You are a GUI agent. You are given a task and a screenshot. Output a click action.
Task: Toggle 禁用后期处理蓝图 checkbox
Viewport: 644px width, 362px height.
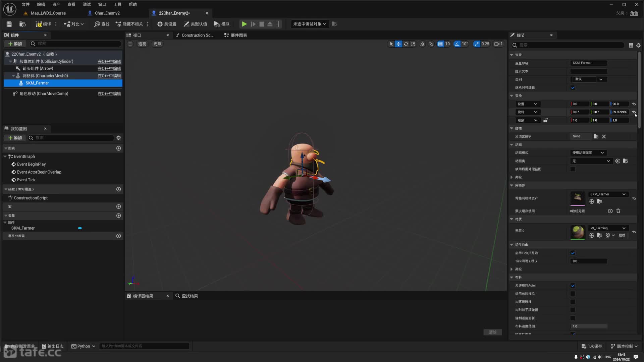coord(573,169)
